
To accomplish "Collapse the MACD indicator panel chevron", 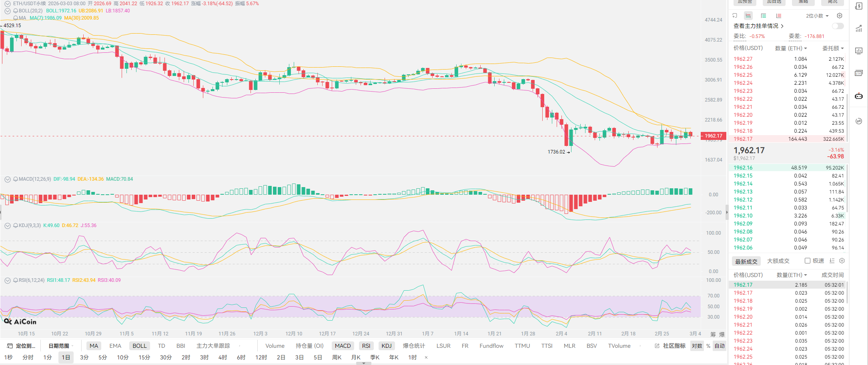I will (x=7, y=179).
